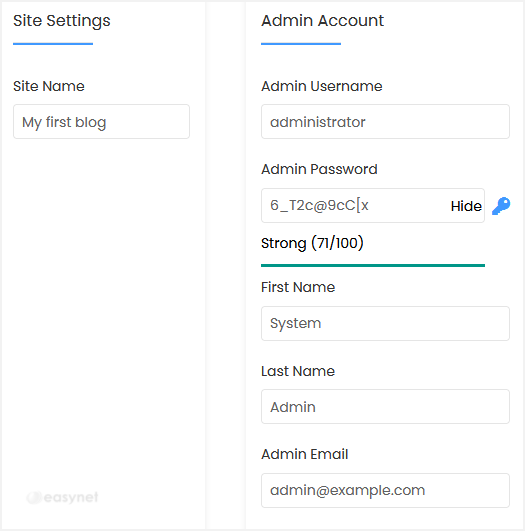Click the blue key password generator icon
Image resolution: width=525 pixels, height=531 pixels.
tap(501, 206)
